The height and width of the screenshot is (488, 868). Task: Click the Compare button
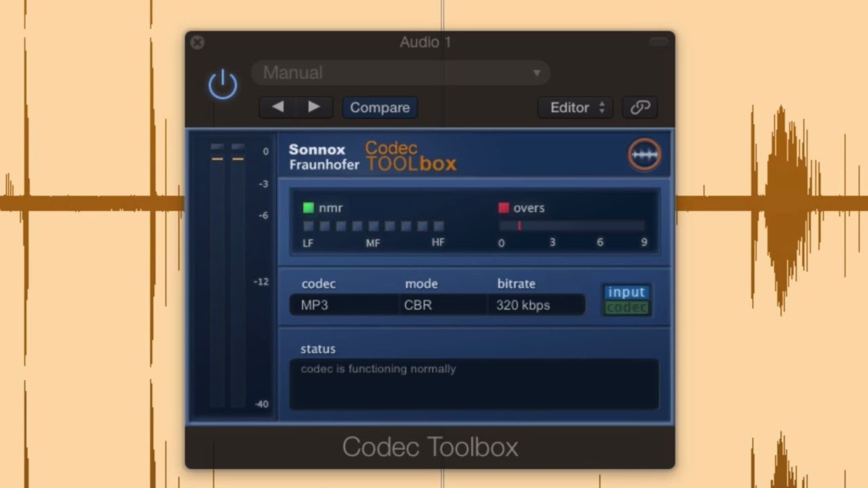tap(380, 107)
